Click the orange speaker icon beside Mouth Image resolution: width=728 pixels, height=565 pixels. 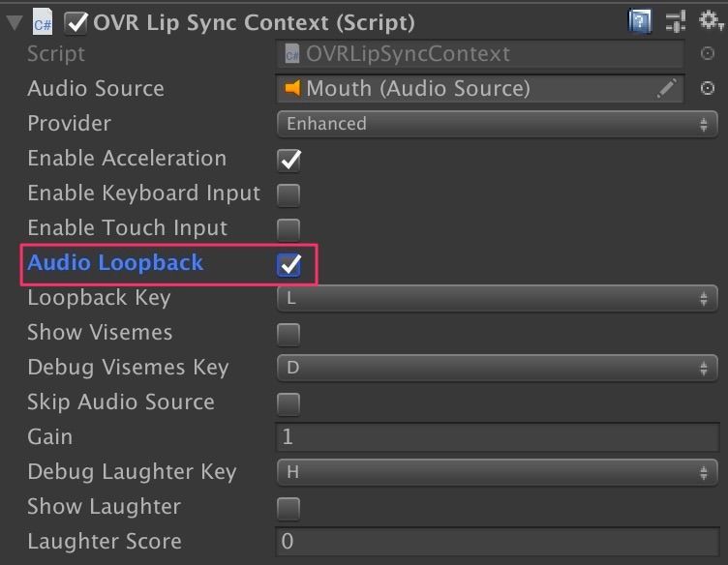pos(292,88)
